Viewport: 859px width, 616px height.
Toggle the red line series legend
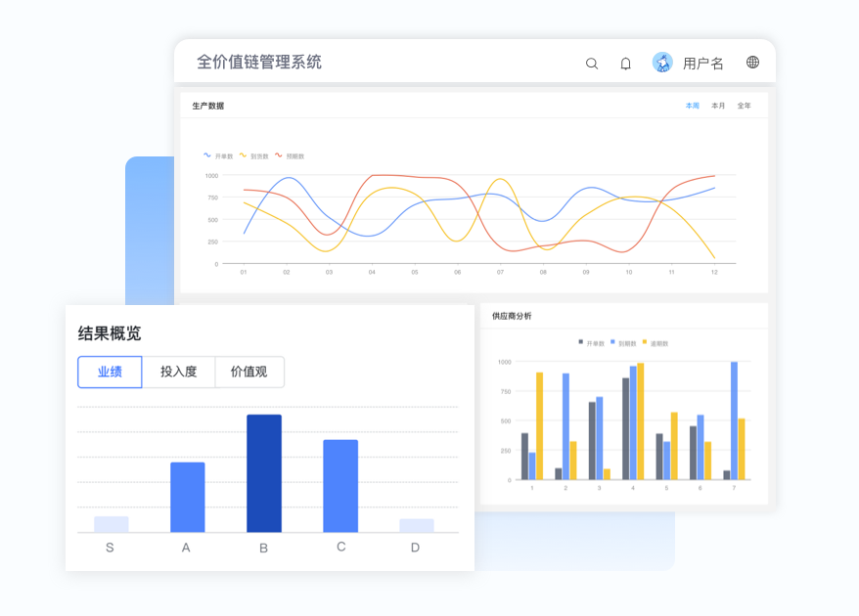(290, 156)
